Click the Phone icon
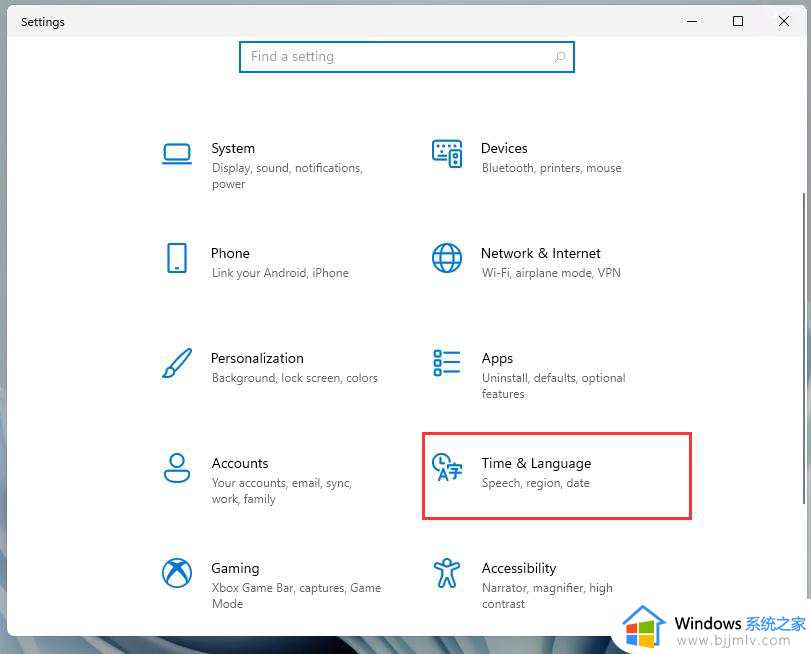This screenshot has height=654, width=811. 177,258
